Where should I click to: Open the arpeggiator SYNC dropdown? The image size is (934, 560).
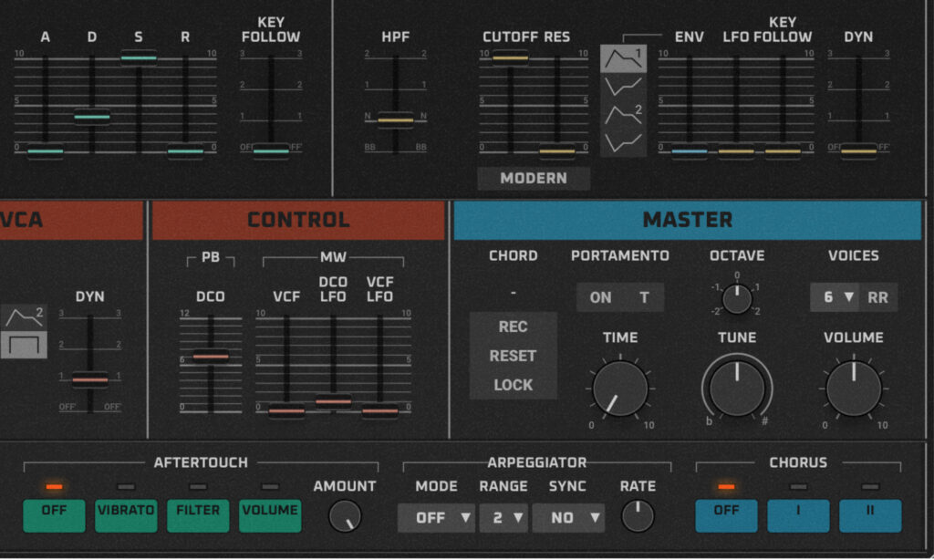click(x=568, y=517)
